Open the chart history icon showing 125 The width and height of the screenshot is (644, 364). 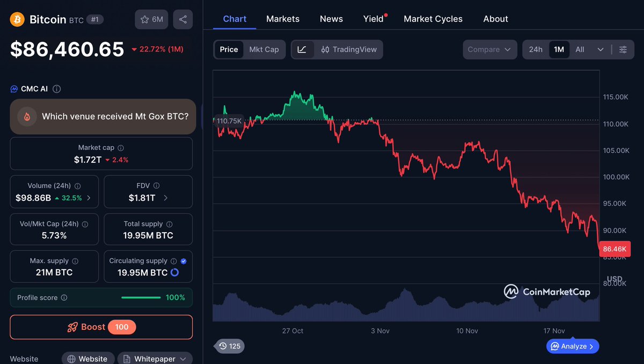click(229, 346)
